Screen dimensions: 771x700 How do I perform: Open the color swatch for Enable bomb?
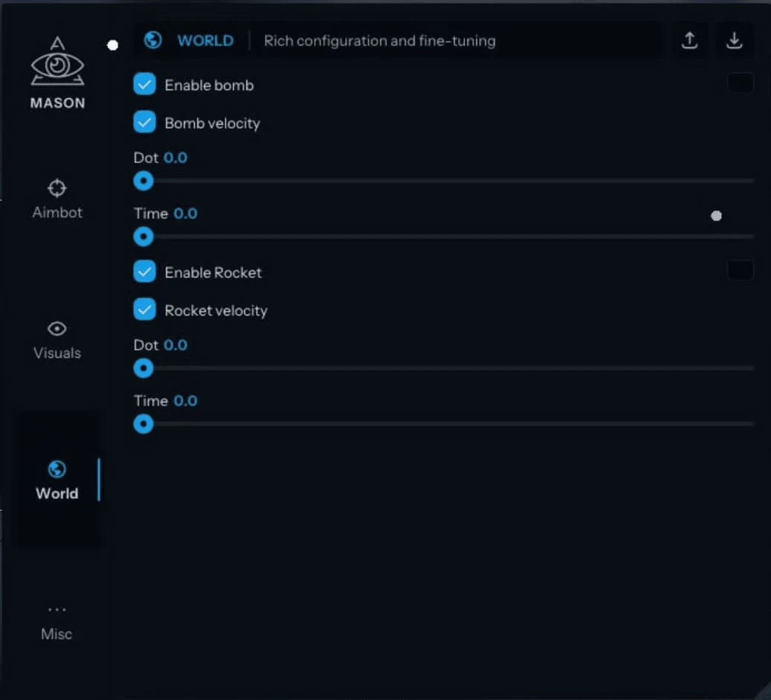740,83
